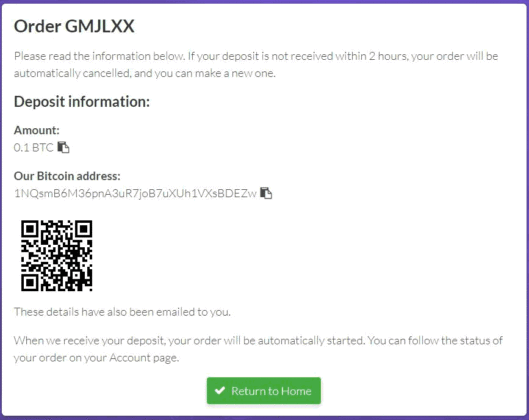Click the emailed details notice text

122,312
